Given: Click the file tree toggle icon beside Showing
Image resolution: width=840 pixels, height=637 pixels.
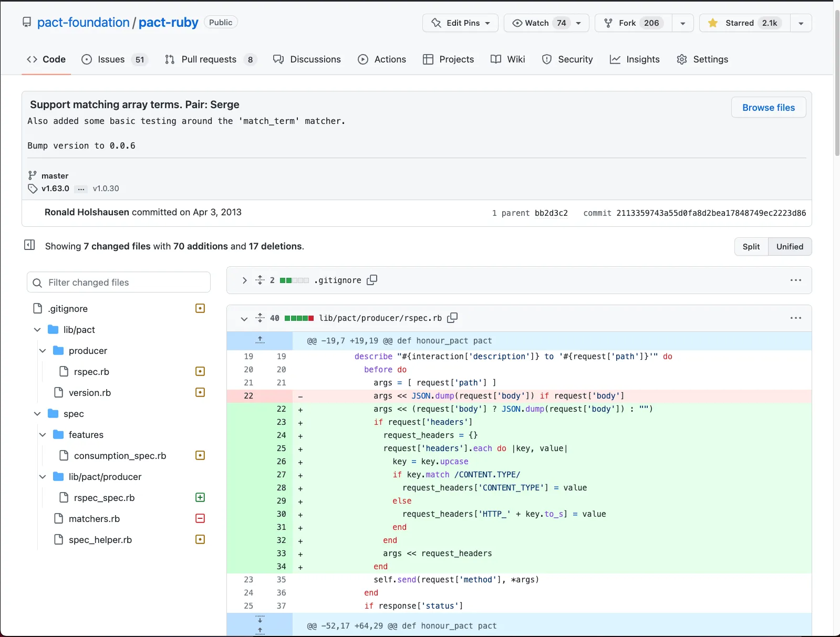Looking at the screenshot, I should (x=29, y=245).
